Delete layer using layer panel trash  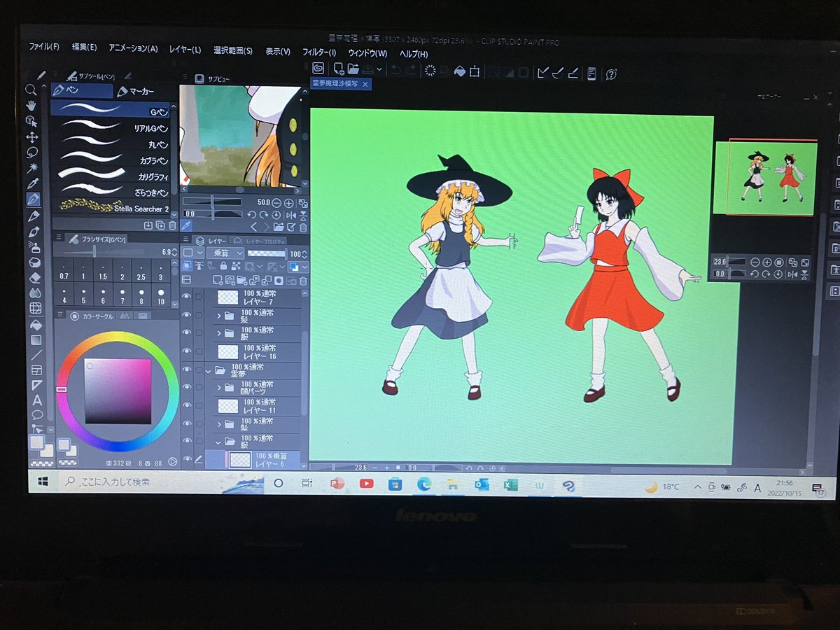pyautogui.click(x=303, y=281)
